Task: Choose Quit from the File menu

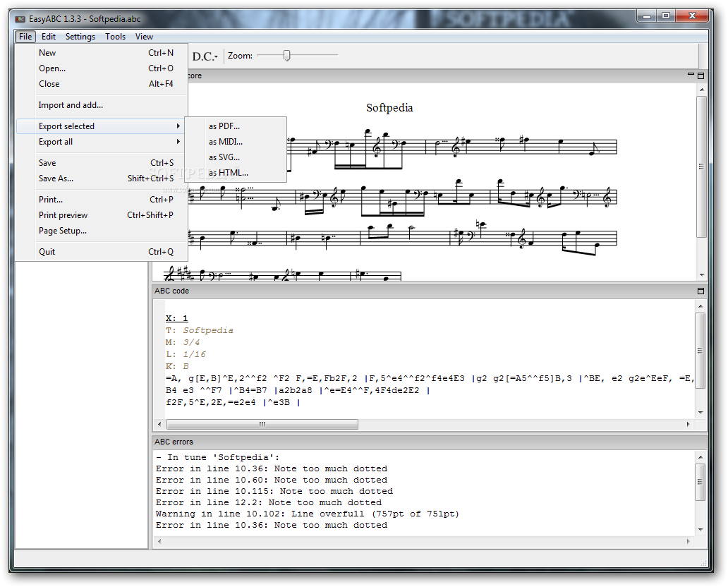Action: pos(102,252)
